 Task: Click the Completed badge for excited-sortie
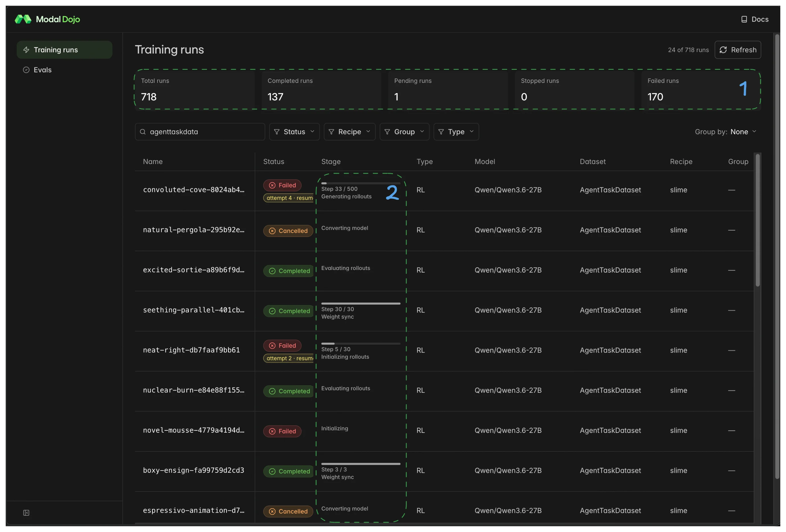(x=289, y=271)
